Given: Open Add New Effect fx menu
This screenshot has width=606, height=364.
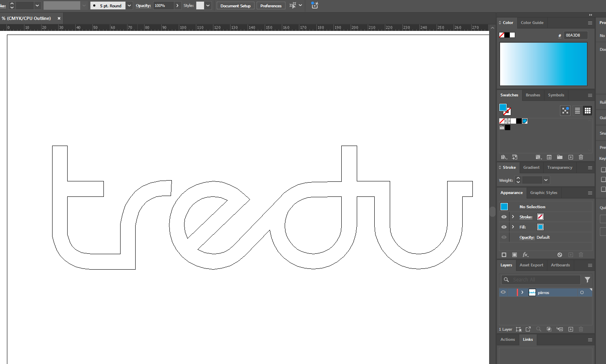Looking at the screenshot, I should (x=526, y=255).
